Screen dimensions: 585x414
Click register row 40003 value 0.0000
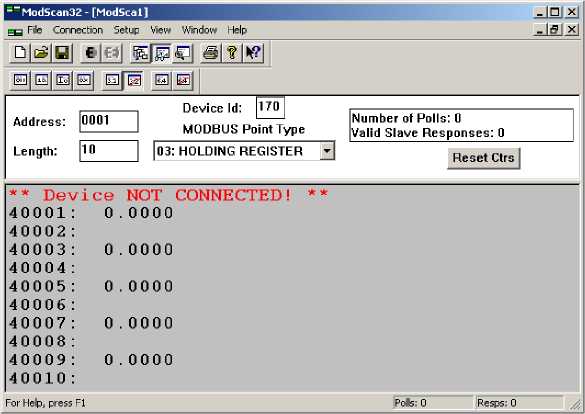[139, 250]
